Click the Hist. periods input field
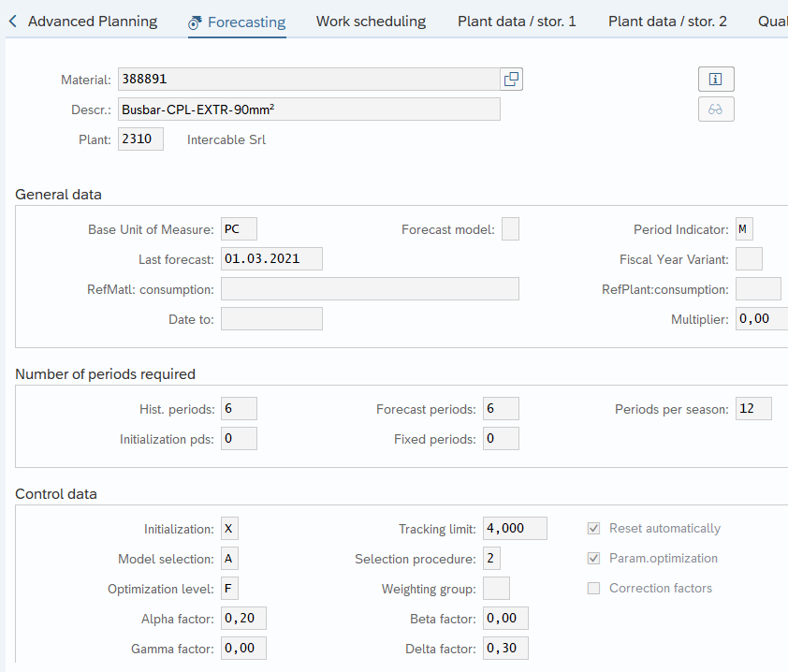The image size is (788, 672). click(239, 409)
